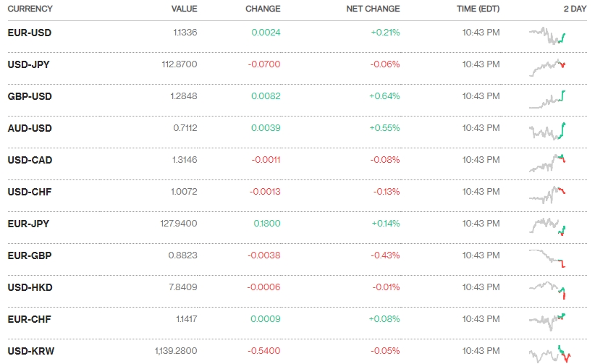Click the USD-JPY 2-day sparkline chart
The image size is (595, 364).
pos(548,67)
